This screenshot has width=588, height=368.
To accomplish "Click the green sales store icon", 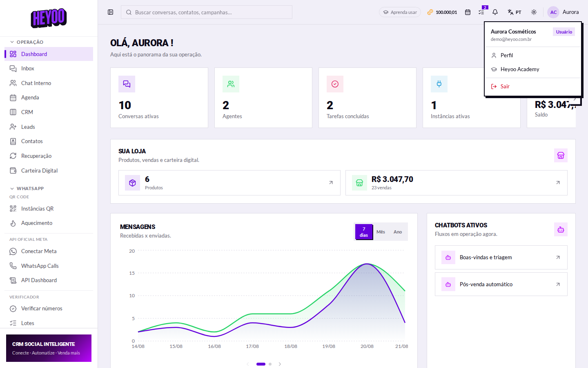I will tap(359, 183).
